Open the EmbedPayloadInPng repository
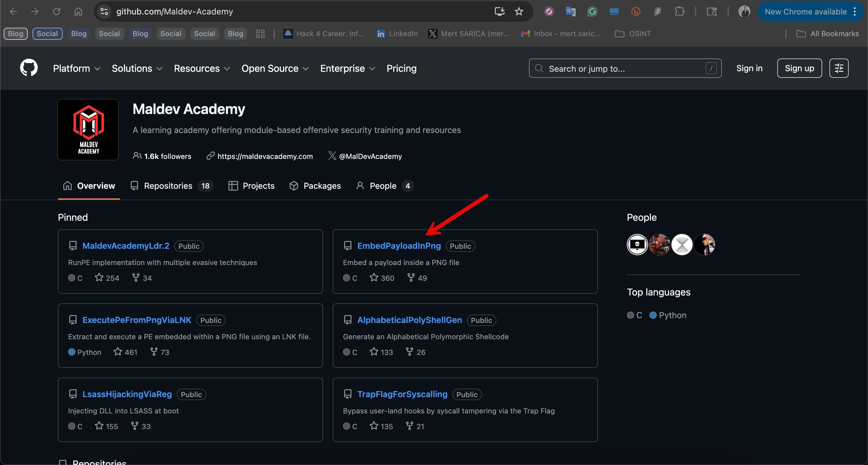 pos(399,246)
